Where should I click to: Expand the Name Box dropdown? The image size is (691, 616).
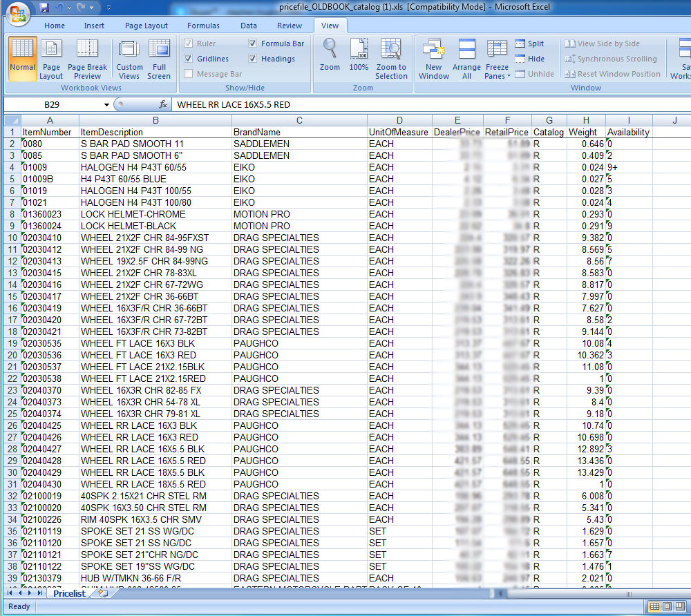106,105
